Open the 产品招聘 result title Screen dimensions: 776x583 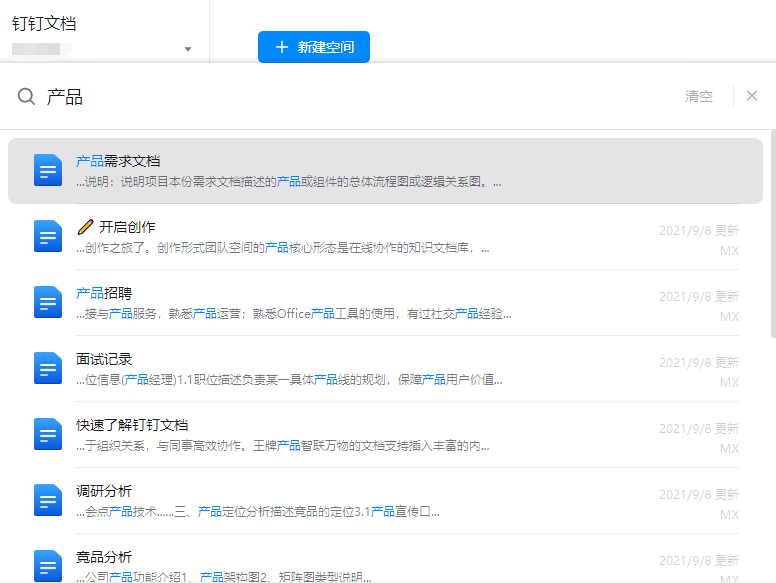[104, 293]
